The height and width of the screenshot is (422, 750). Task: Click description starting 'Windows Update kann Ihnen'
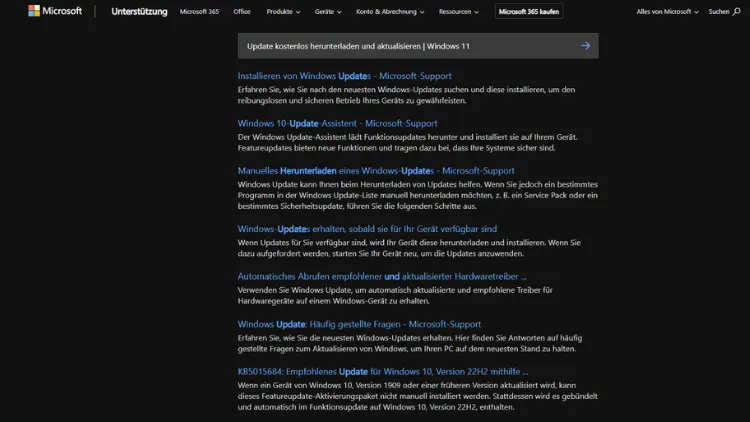(418, 195)
